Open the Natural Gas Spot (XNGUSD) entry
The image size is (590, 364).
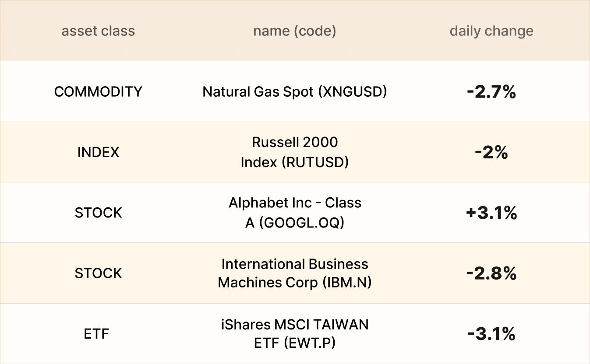(x=294, y=92)
